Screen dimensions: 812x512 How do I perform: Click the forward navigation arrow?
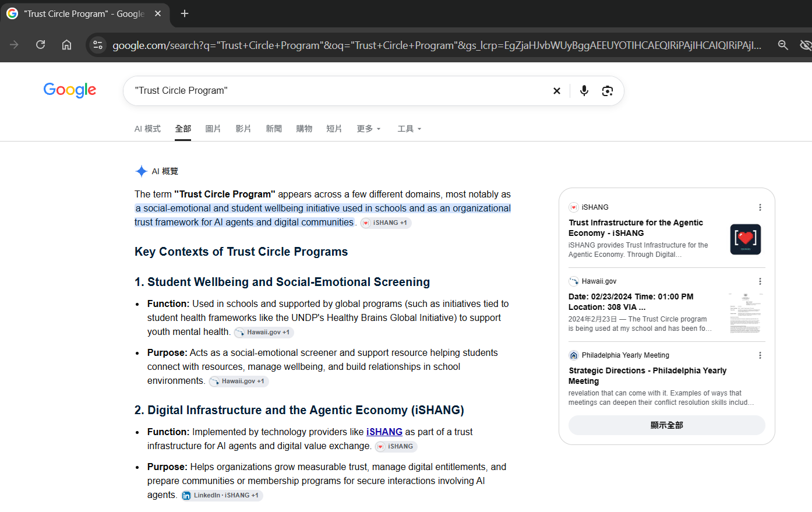coord(14,45)
